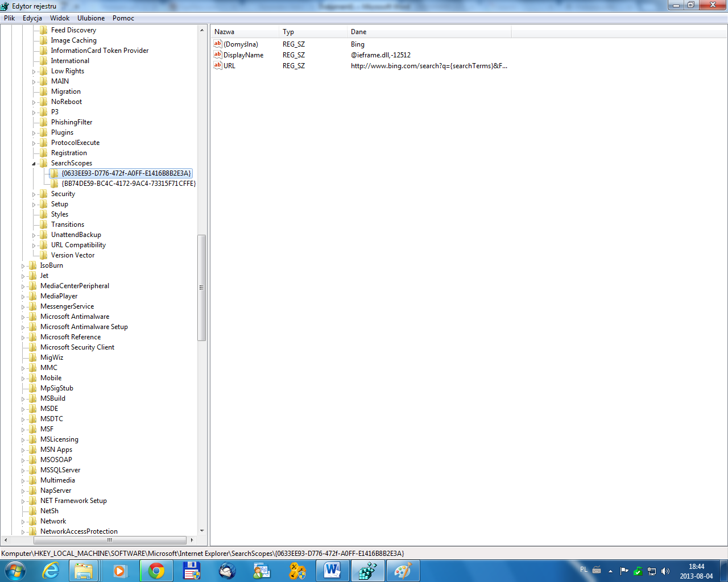Screen dimensions: 728x582
Task: Expand the MSSQLServer key
Action: [x=23, y=471]
